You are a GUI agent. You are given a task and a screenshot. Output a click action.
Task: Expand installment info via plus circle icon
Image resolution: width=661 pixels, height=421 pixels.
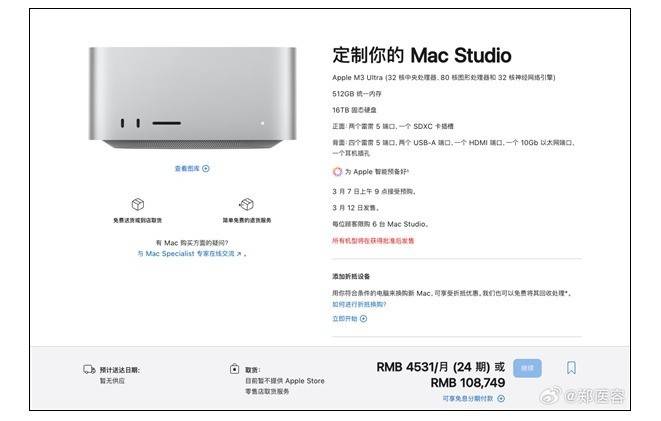[501, 398]
